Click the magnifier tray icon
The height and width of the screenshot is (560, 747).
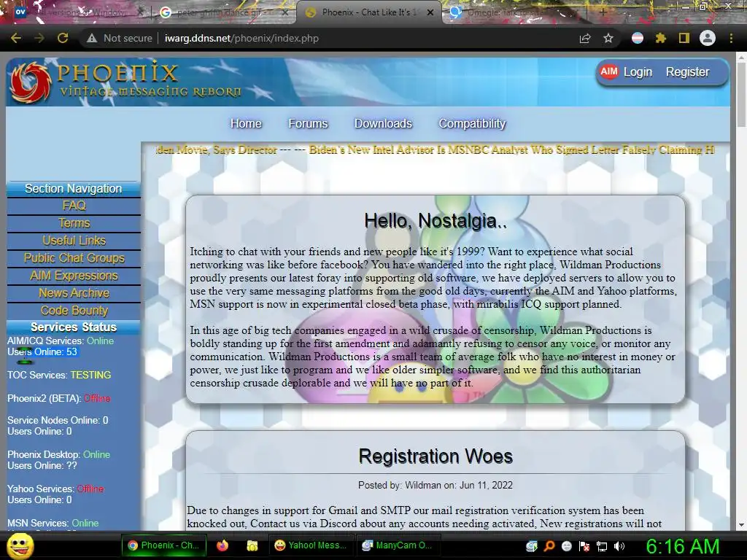[x=549, y=546]
